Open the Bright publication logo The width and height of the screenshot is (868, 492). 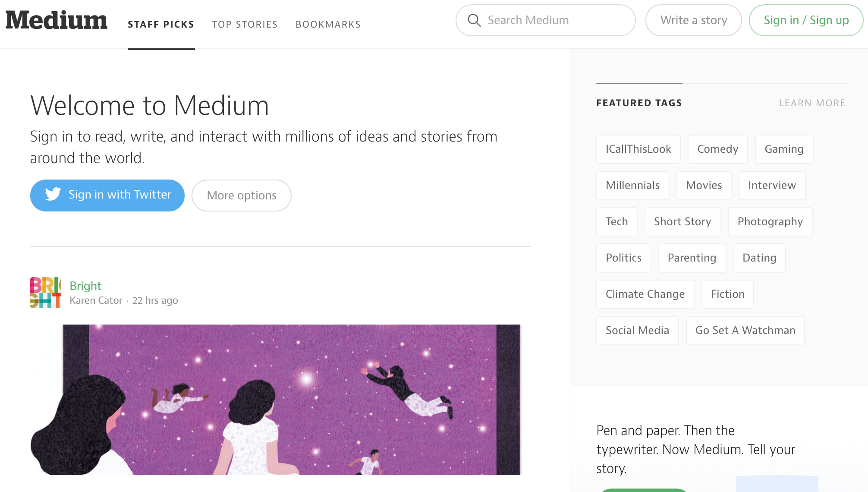[x=45, y=293]
